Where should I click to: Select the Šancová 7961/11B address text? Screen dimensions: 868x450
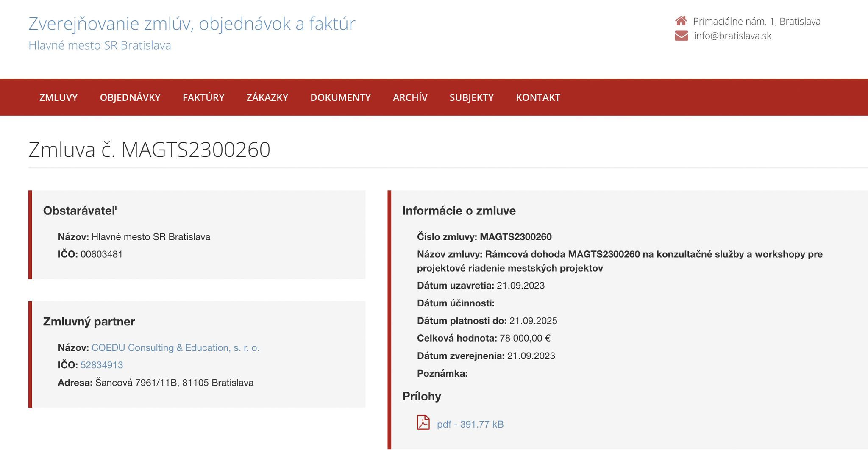coord(174,383)
